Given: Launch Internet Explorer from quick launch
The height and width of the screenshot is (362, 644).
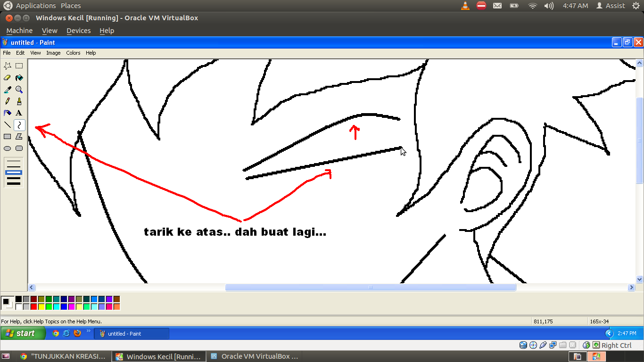Looking at the screenshot, I should tap(66, 333).
